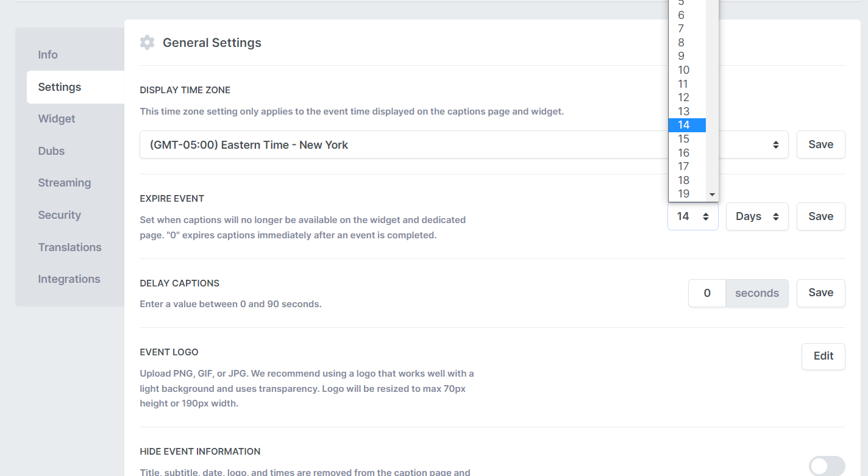Save the Delay Captions setting

(x=820, y=293)
